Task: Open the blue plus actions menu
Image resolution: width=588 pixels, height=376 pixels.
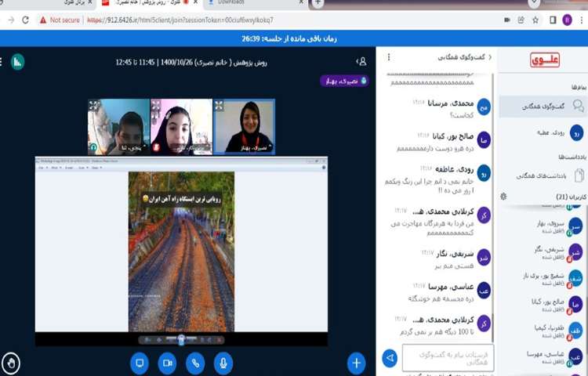Action: tap(357, 363)
